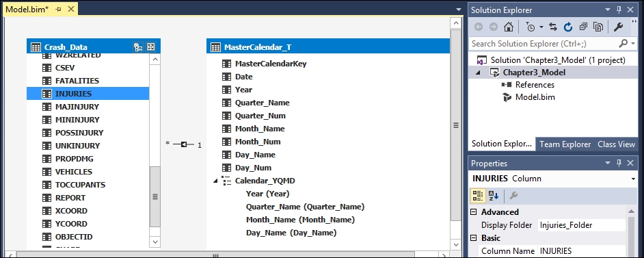
Task: Open the INJURIES Column object dropdown in Properties
Action: coord(633,179)
